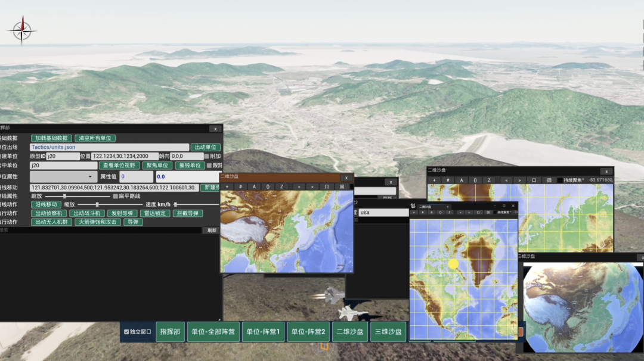Click the 速度 km/h slider
This screenshot has height=361, width=644.
point(196,204)
